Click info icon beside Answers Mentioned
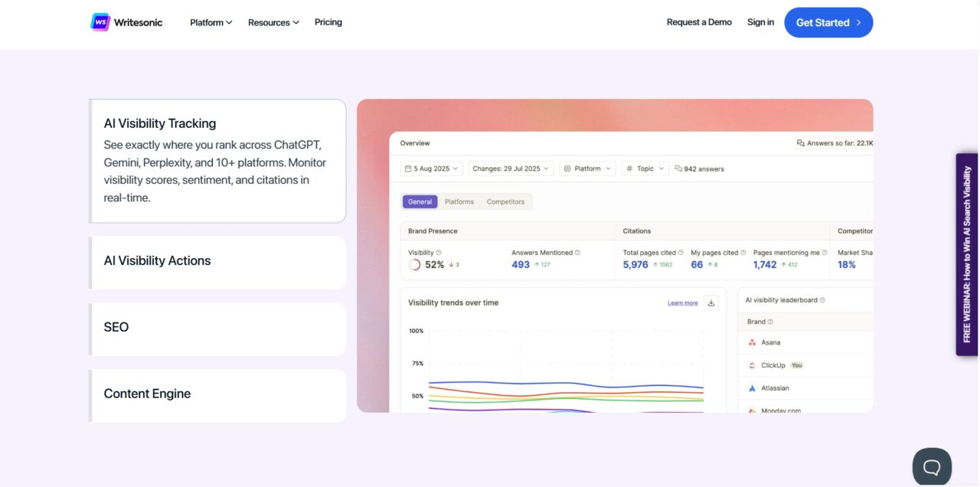Viewport: 980px width, 487px height. coord(577,253)
